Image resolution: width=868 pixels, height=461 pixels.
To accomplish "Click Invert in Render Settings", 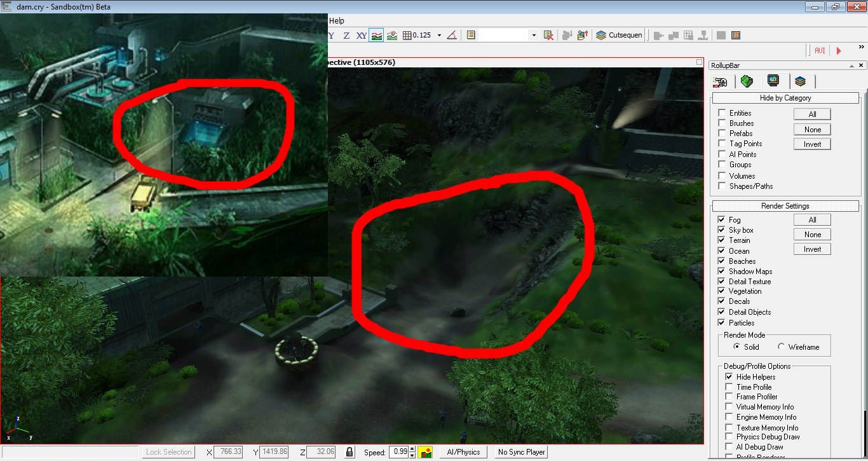I will pyautogui.click(x=812, y=249).
